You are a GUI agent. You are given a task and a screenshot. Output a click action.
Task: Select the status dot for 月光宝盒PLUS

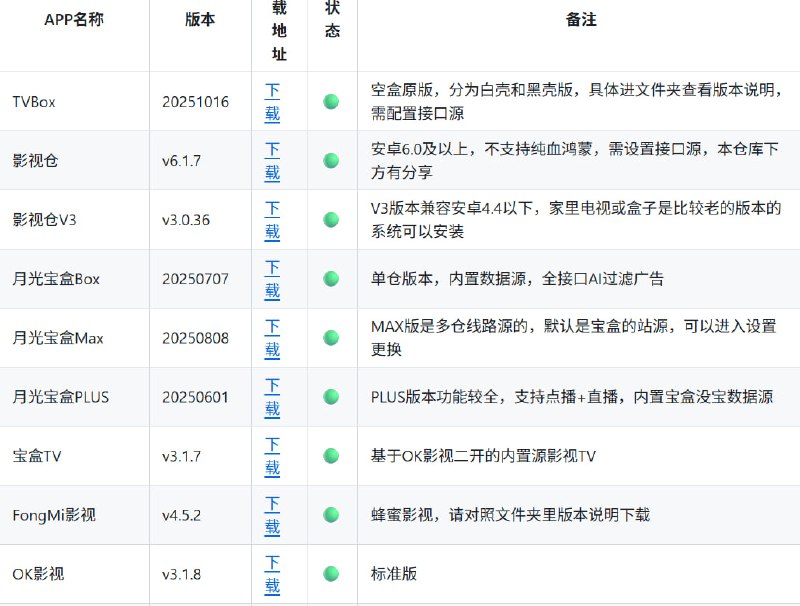[330, 397]
